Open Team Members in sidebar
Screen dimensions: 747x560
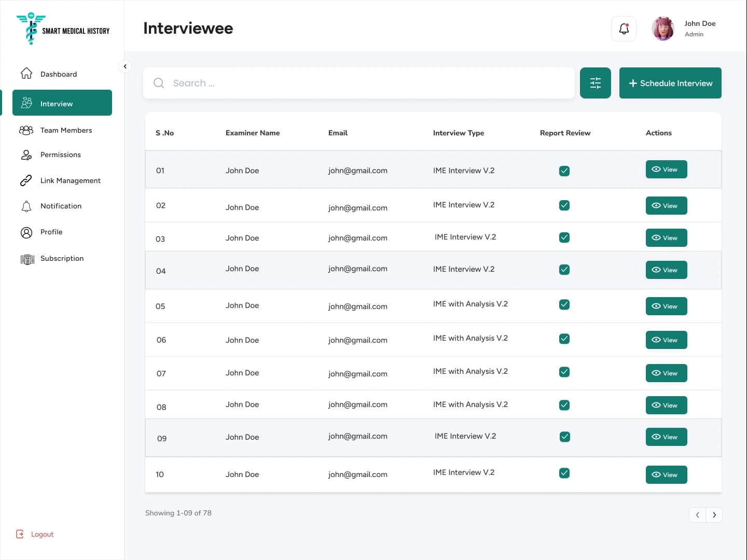66,130
